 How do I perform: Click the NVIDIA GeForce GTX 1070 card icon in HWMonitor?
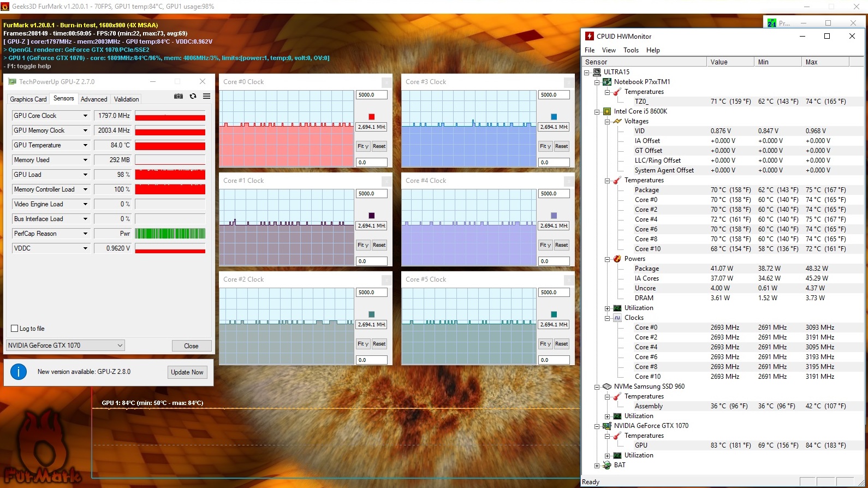click(607, 426)
